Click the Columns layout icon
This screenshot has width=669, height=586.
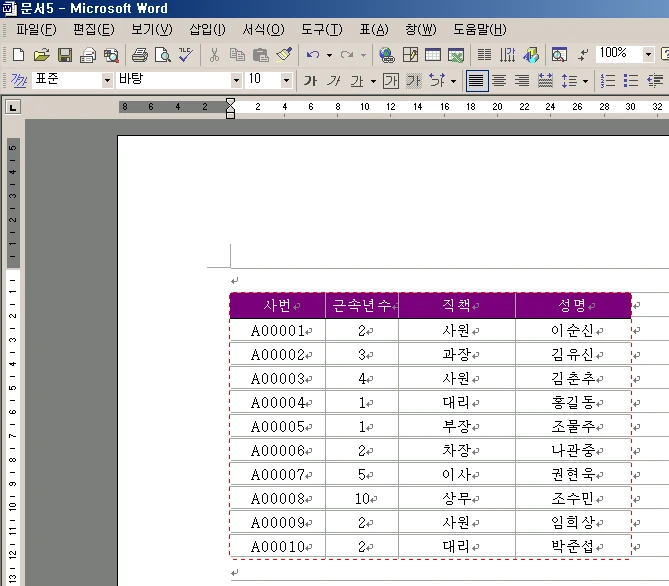point(484,55)
